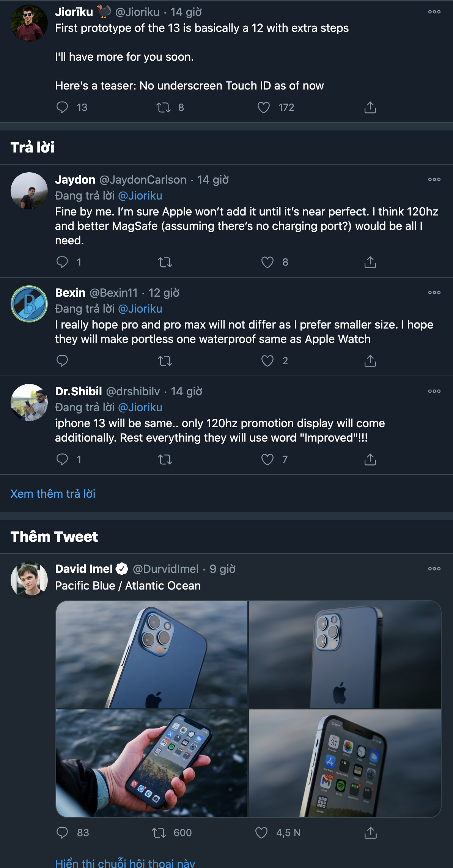
Task: Like David Imel's tweet with 4,5 N likes
Action: tap(261, 833)
